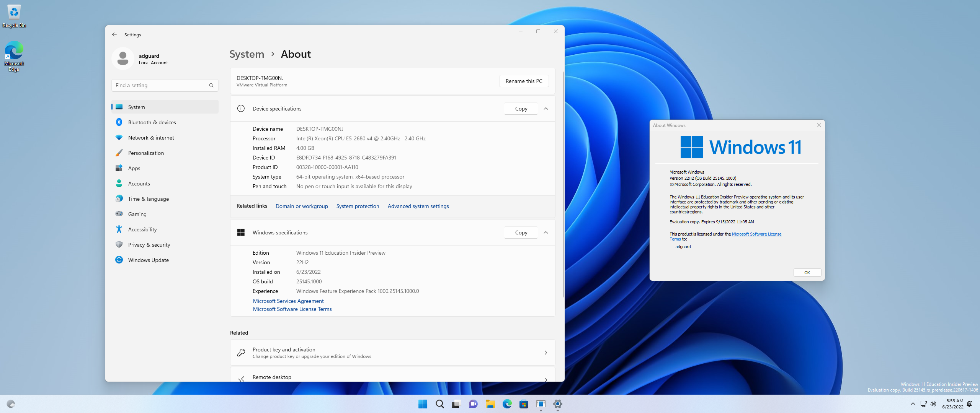The image size is (980, 413).
Task: Click the adguard Local Account profile name
Action: coord(153,59)
